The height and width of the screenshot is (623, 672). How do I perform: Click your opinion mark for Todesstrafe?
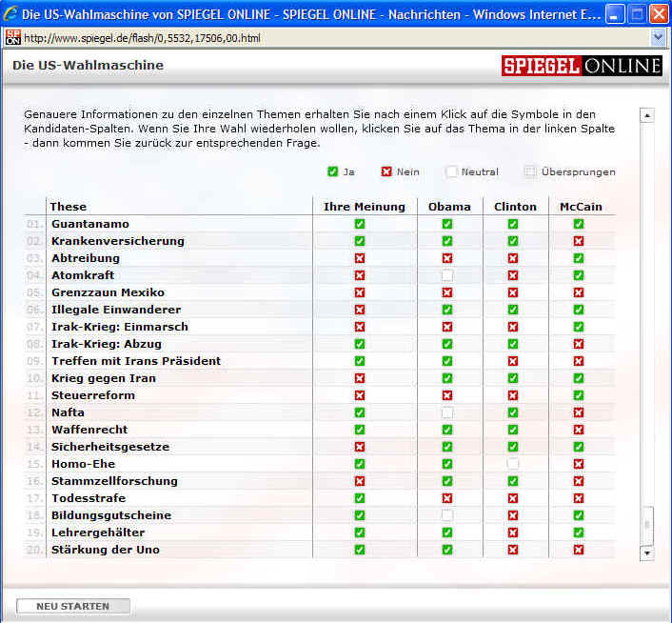360,498
